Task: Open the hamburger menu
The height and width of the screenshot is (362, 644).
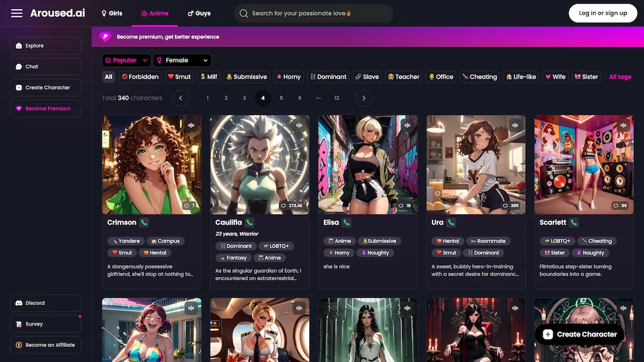Action: 17,13
